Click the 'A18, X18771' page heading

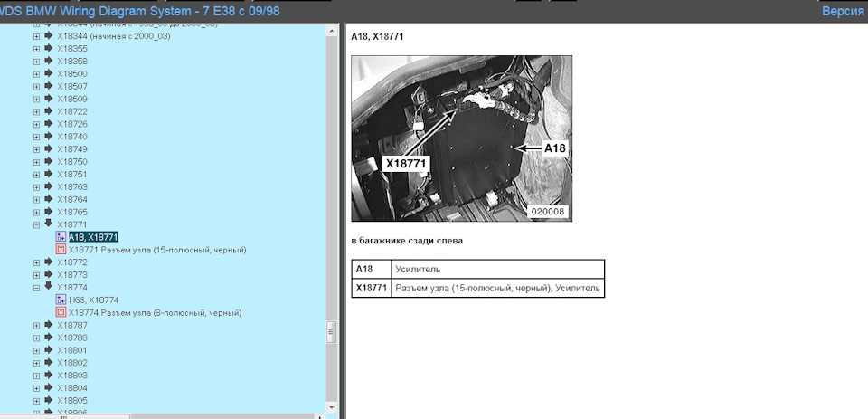tap(377, 37)
